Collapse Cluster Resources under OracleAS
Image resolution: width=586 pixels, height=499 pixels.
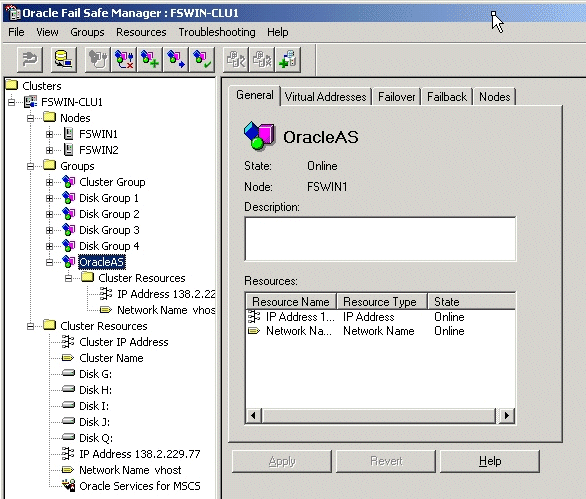(68, 278)
